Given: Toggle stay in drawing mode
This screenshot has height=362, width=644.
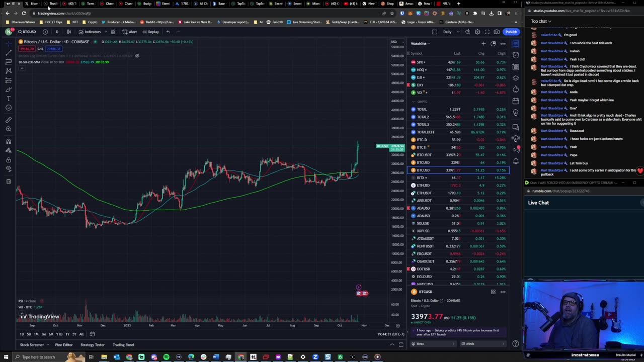Looking at the screenshot, I should 9,150.
